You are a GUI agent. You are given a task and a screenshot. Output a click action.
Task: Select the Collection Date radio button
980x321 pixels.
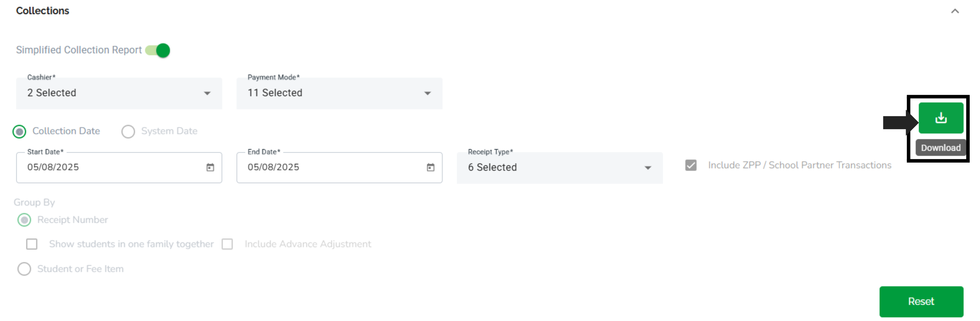tap(19, 132)
